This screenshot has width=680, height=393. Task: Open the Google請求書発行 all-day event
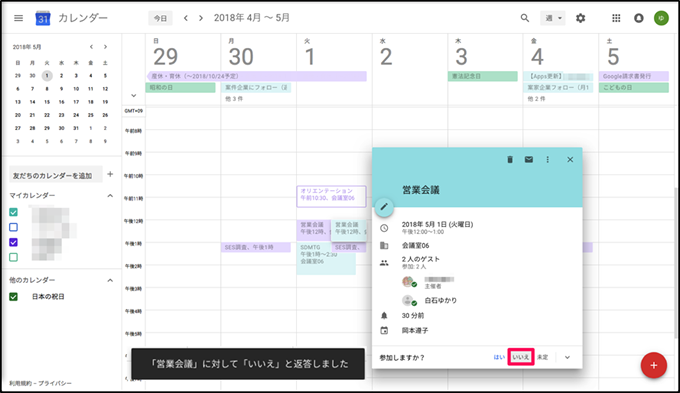point(634,76)
